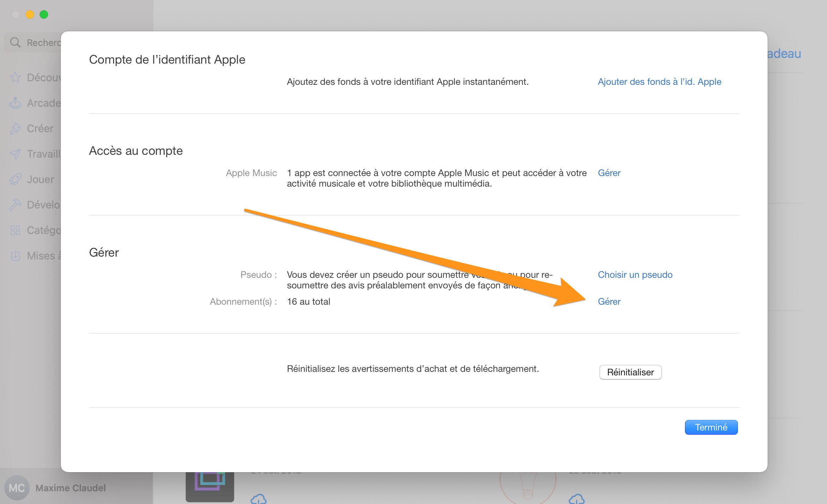This screenshot has height=504, width=827.
Task: Click the search magnifier icon in sidebar
Action: coord(15,42)
